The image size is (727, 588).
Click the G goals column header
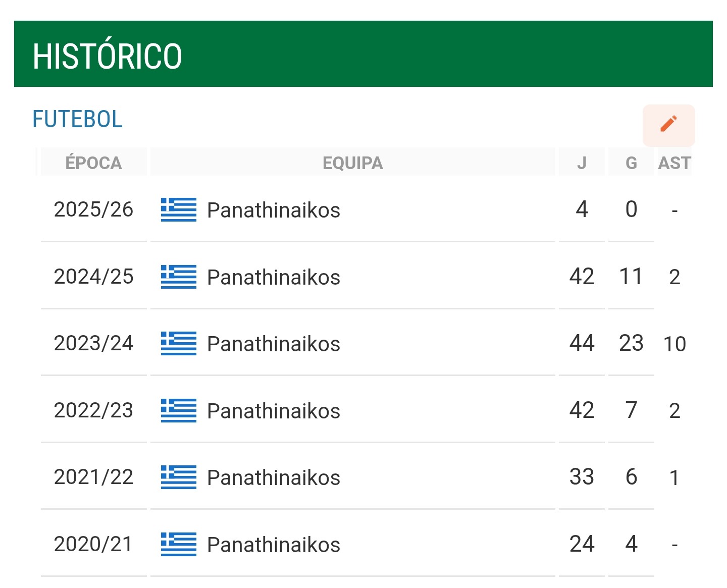(x=631, y=163)
